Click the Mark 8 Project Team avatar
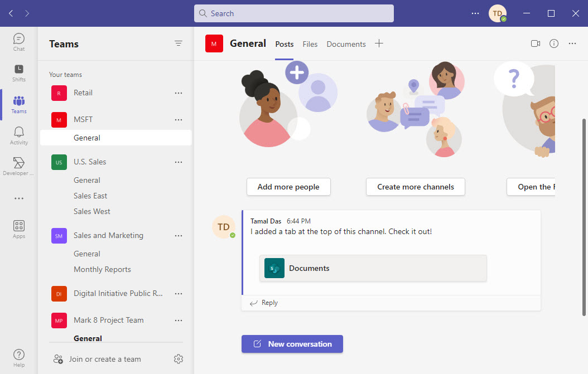588x374 pixels. point(59,320)
